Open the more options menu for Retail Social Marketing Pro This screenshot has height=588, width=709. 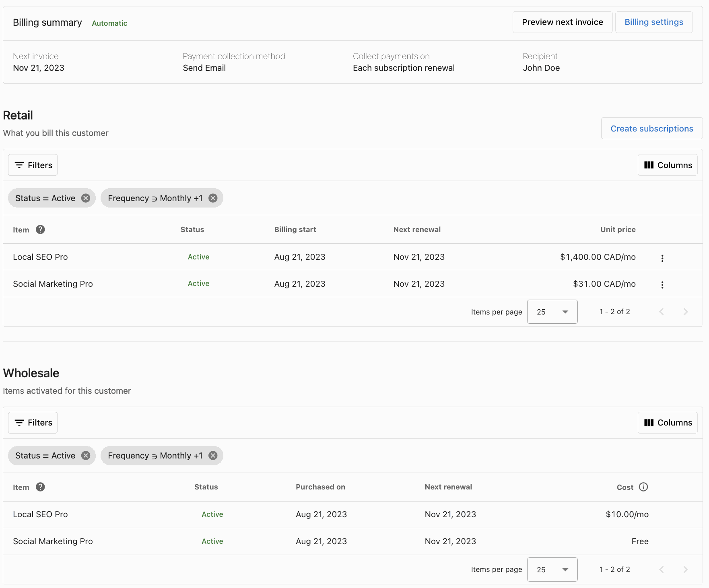point(662,285)
